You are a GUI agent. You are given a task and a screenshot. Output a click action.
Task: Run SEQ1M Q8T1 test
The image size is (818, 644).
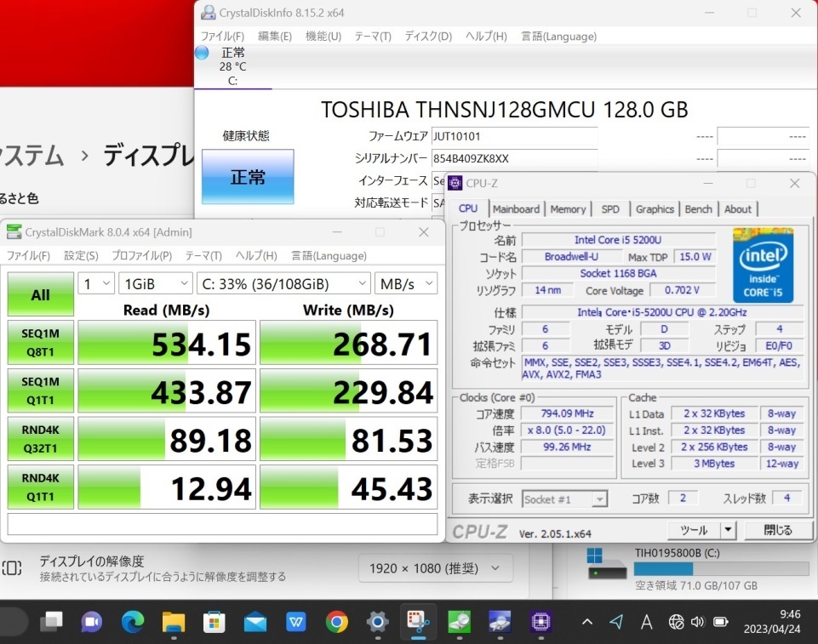[41, 343]
